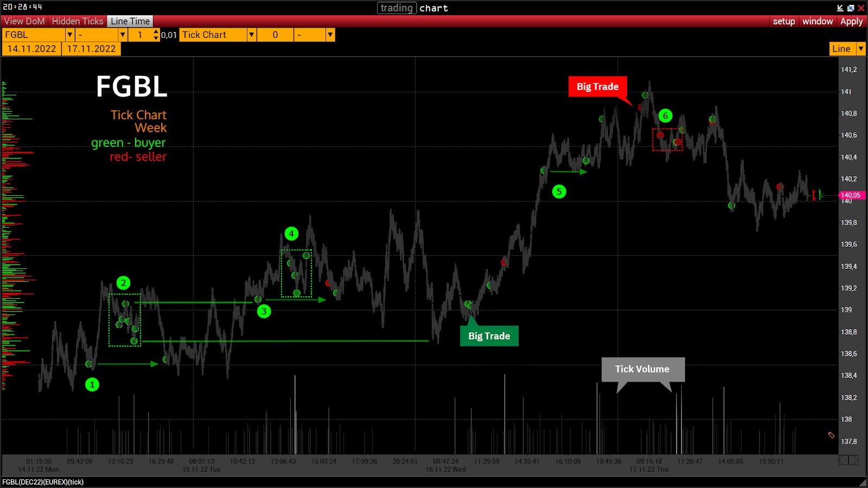Select the end date 17.11.2022

pos(91,49)
